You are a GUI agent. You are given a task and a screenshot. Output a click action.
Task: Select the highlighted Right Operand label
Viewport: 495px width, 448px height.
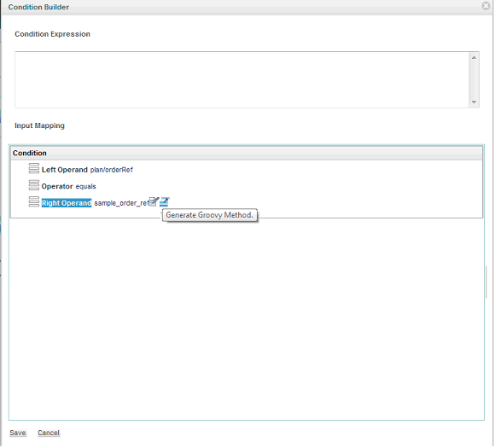click(67, 203)
